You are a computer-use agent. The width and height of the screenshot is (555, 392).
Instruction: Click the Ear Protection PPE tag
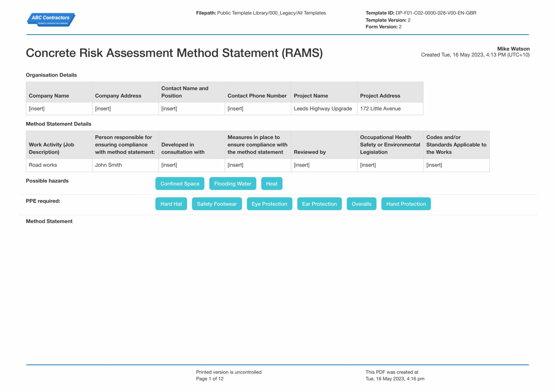point(319,204)
